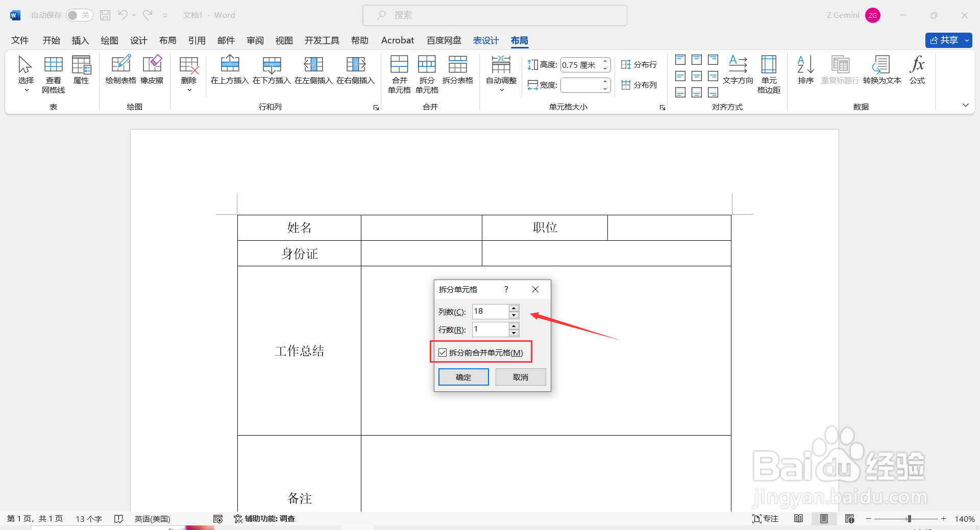Open the Sort tool (排序)
Viewport: 980px width, 530px height.
pos(805,71)
